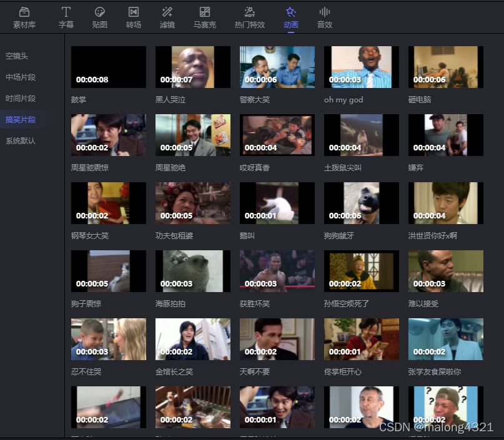Click the 金馆长之笑 title label

[174, 372]
